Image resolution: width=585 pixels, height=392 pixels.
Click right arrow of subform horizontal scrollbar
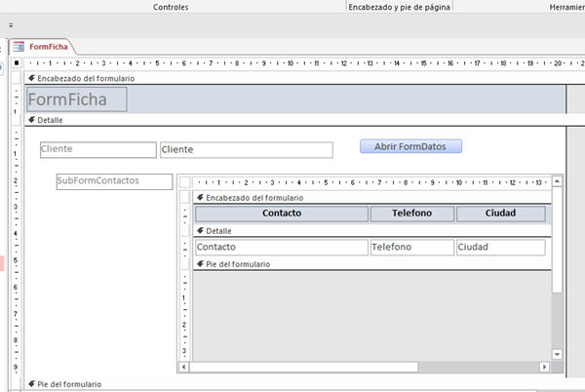click(546, 367)
